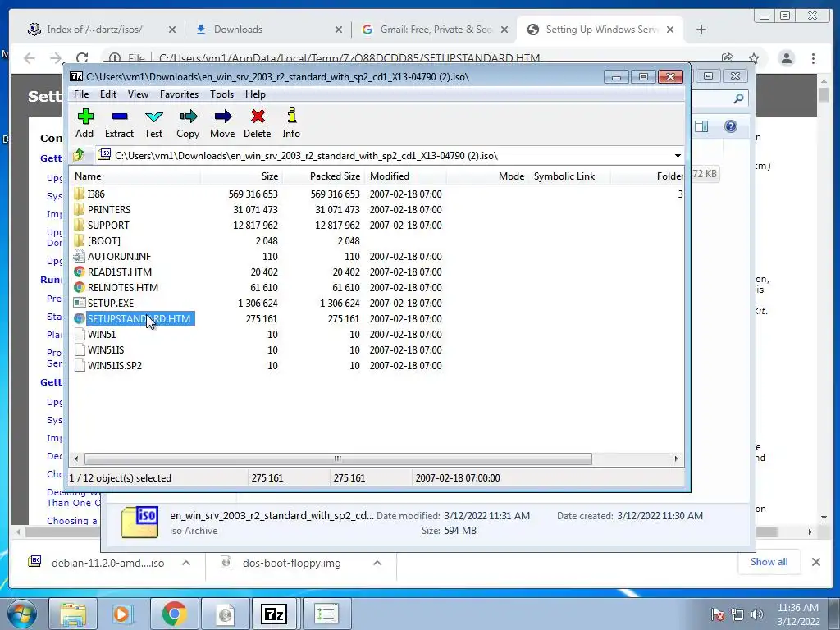This screenshot has height=630, width=840.
Task: Open Chrome's three-dot menu
Action: click(x=813, y=58)
